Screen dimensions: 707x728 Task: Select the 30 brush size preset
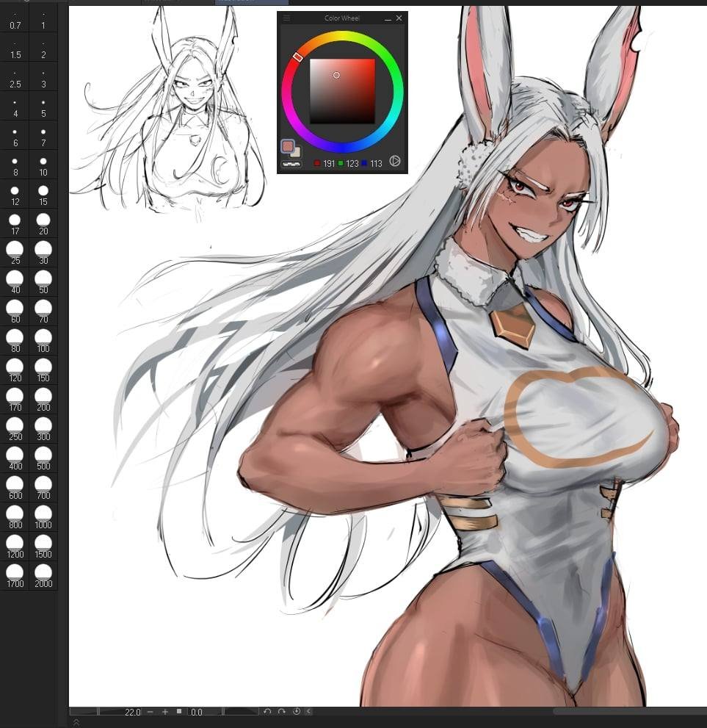click(x=43, y=253)
